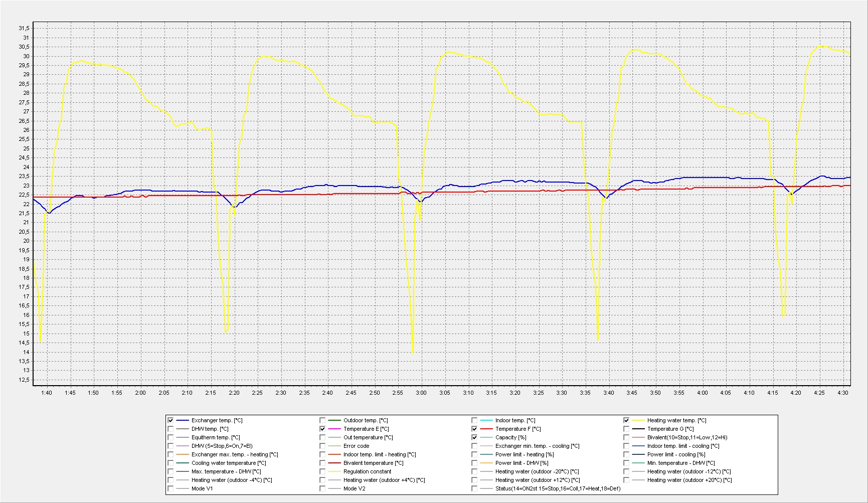This screenshot has height=503, width=868.
Task: Enable the Mode V2 checkbox
Action: 322,488
